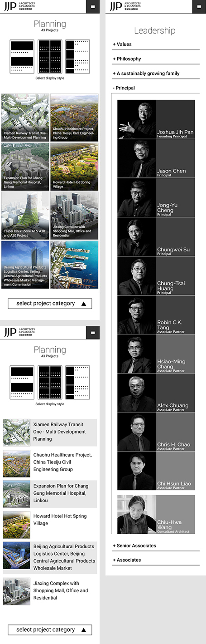The image size is (206, 644).
Task: Open Jason Chen profile card
Action: (x=156, y=158)
